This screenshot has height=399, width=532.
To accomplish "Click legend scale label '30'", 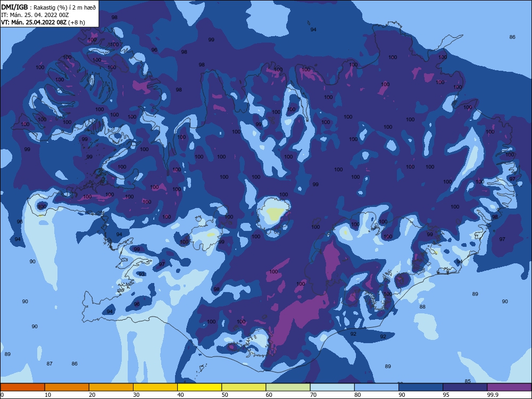I will click(x=136, y=395).
